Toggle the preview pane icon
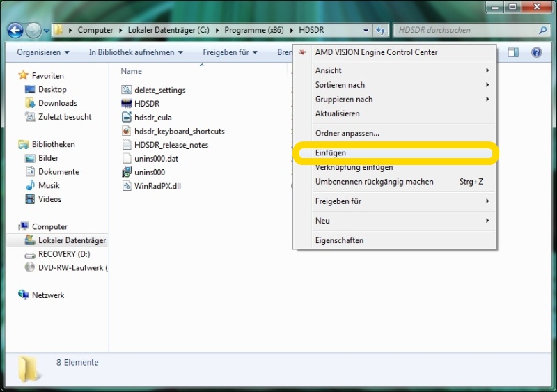Viewport: 557px width, 392px height. pos(513,52)
